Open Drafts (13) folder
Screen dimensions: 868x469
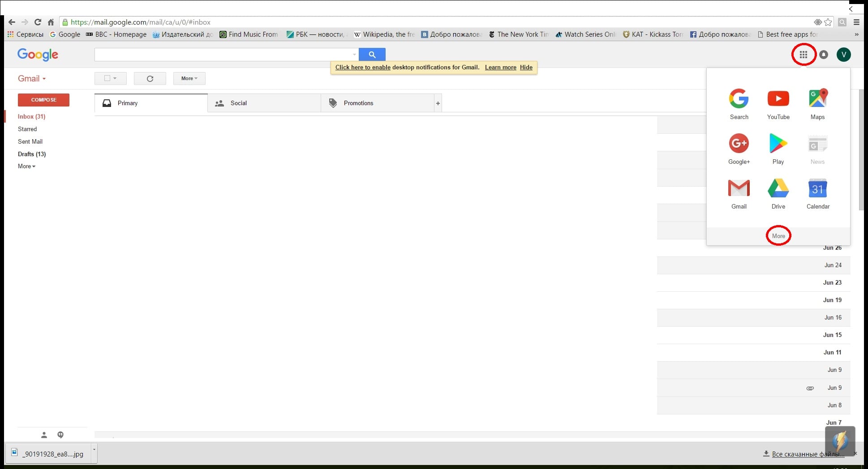pyautogui.click(x=32, y=154)
